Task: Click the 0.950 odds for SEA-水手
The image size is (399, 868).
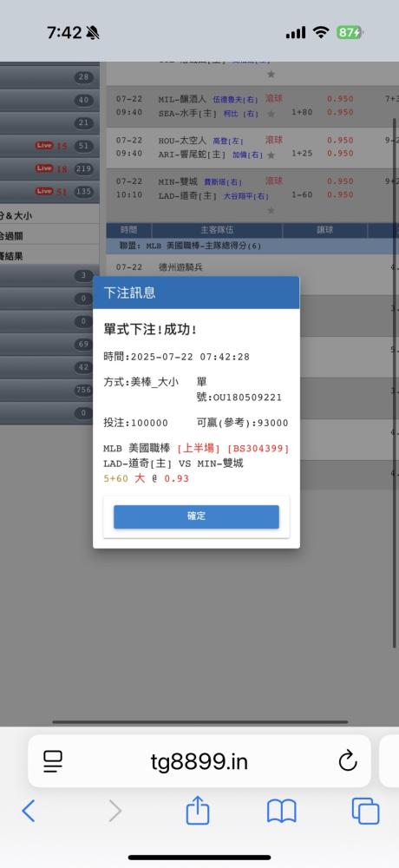Action: pyautogui.click(x=340, y=112)
